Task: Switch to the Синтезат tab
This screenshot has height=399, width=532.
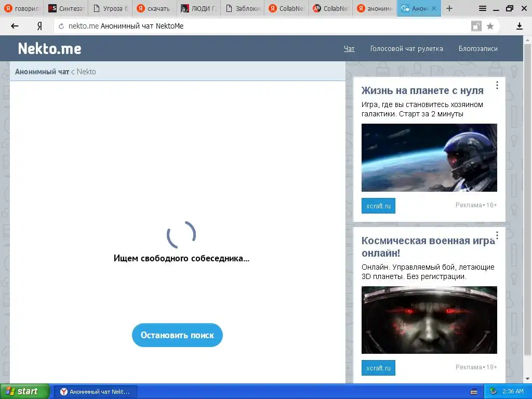Action: point(66,8)
